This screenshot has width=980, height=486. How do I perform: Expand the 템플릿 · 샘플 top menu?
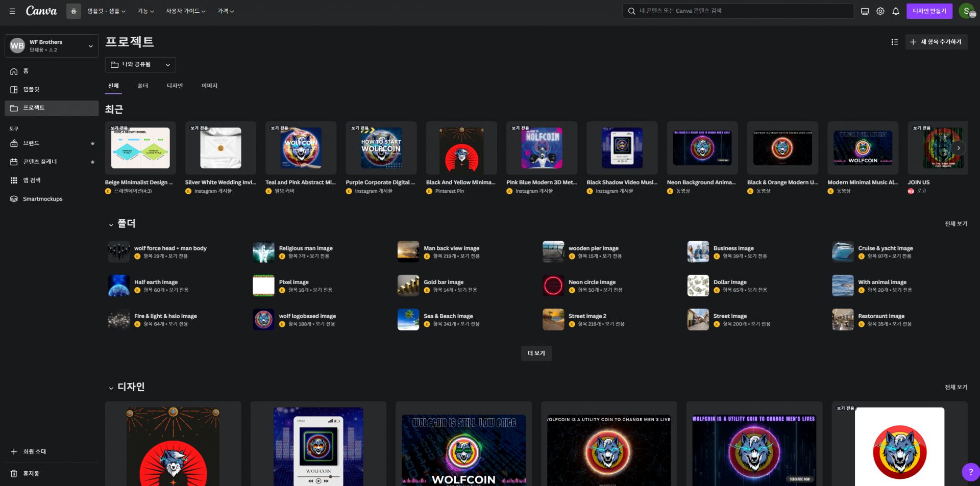coord(106,11)
